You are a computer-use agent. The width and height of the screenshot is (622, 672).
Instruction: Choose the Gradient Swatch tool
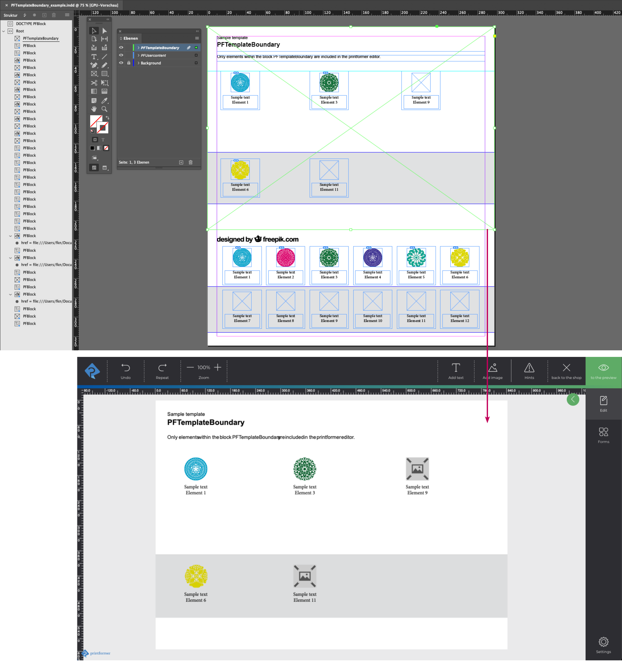[94, 91]
